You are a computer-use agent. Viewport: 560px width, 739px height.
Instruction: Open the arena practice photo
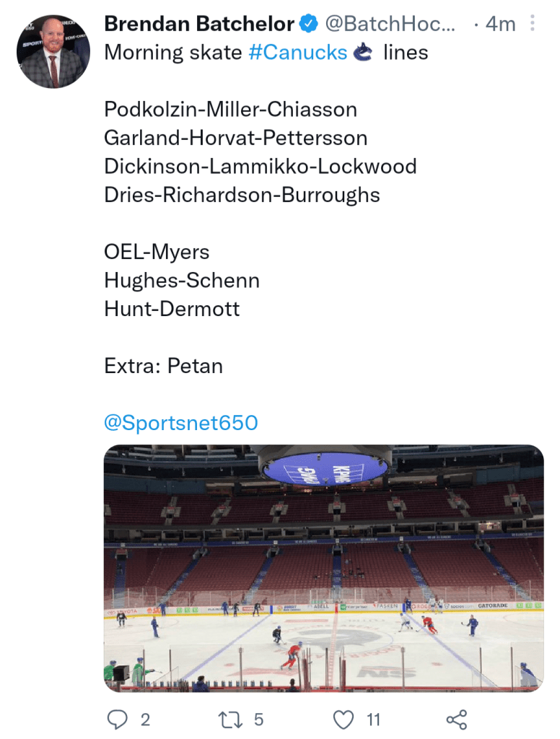324,569
